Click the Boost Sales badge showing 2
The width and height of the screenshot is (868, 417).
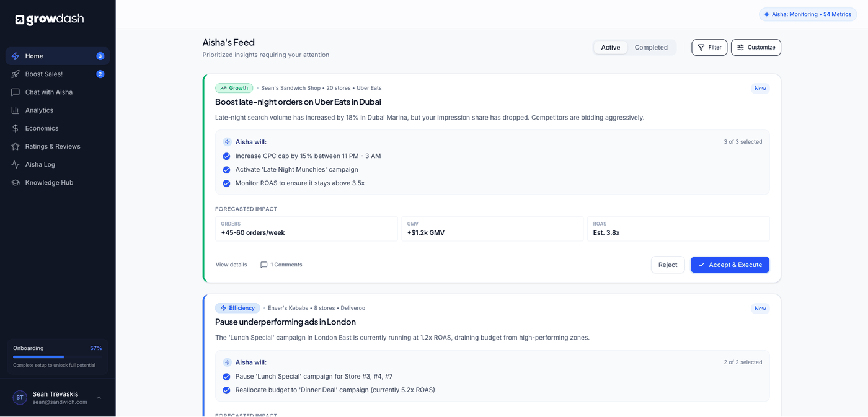point(100,74)
